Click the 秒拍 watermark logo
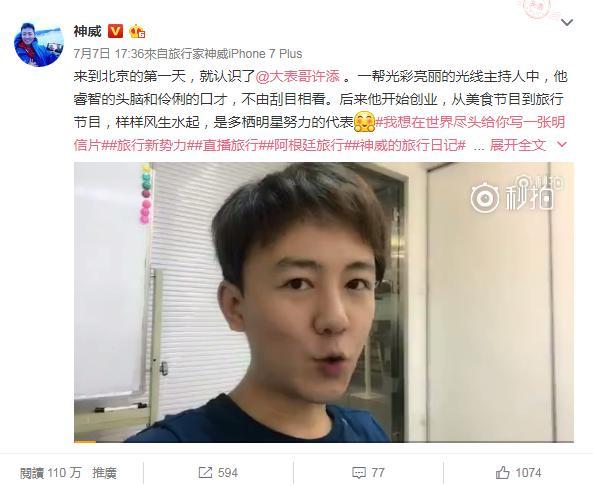The height and width of the screenshot is (486, 593). coord(517,194)
